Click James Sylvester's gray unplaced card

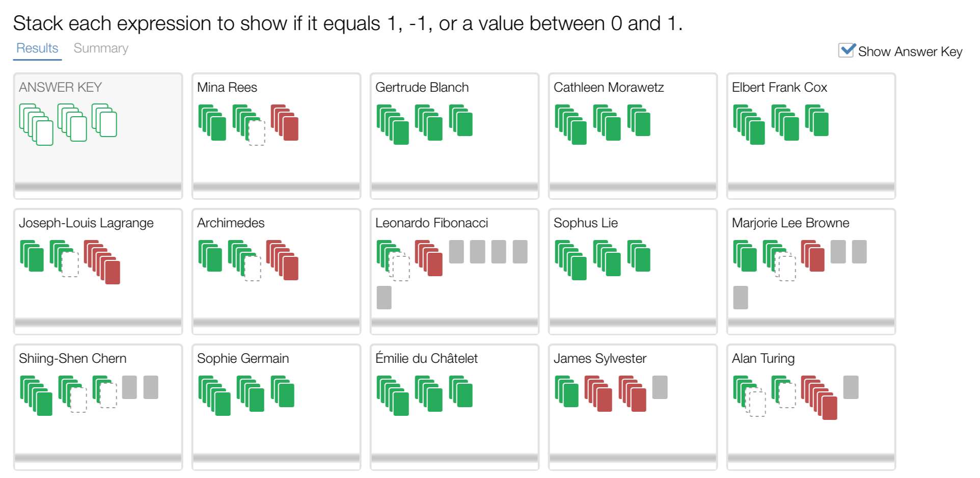[x=660, y=387]
